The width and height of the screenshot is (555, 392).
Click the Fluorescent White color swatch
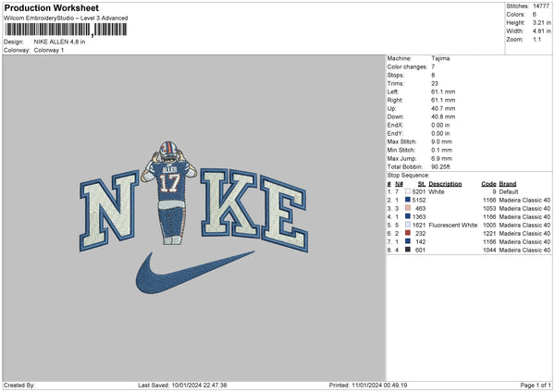click(408, 225)
